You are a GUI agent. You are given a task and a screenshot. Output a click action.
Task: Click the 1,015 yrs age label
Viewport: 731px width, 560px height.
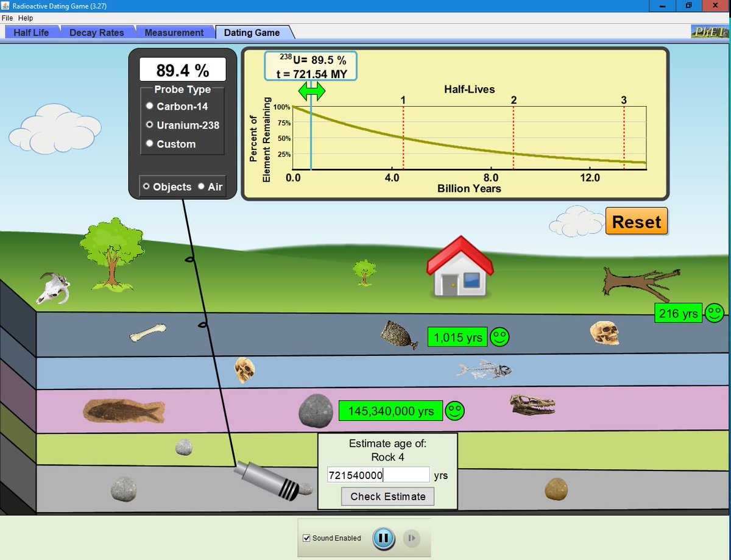[457, 337]
